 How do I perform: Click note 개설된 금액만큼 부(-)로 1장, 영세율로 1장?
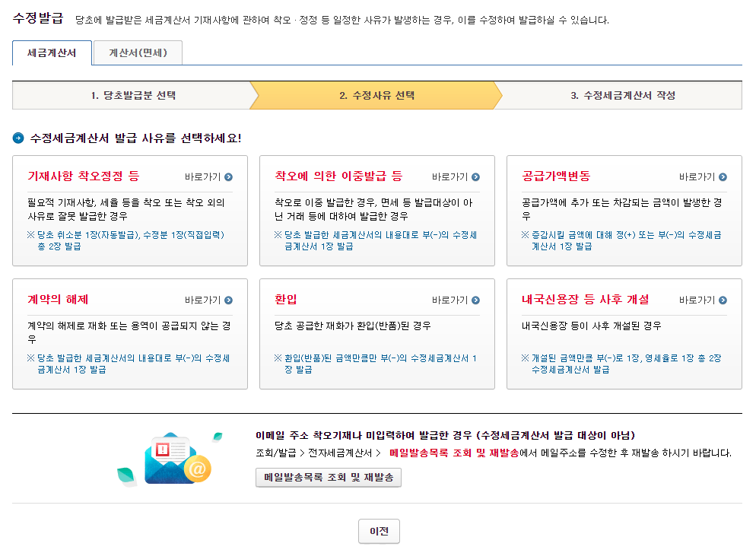[x=621, y=364]
